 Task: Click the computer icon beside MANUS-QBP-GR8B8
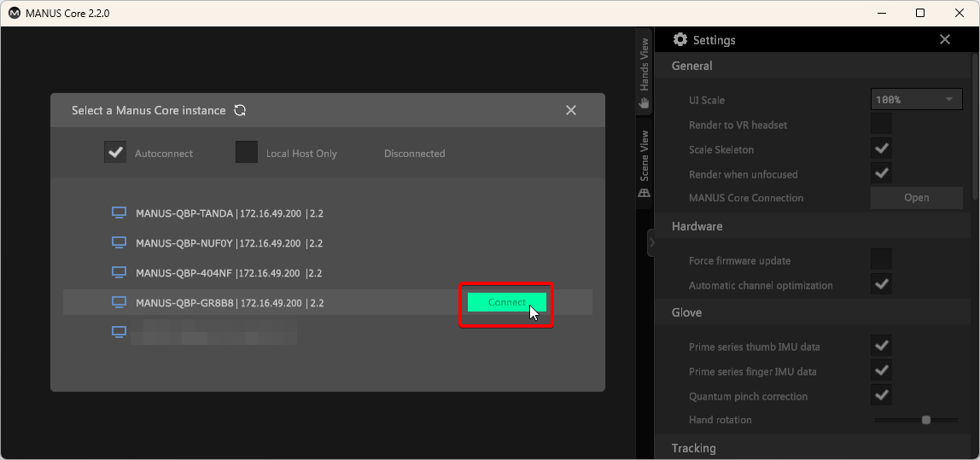coord(120,303)
